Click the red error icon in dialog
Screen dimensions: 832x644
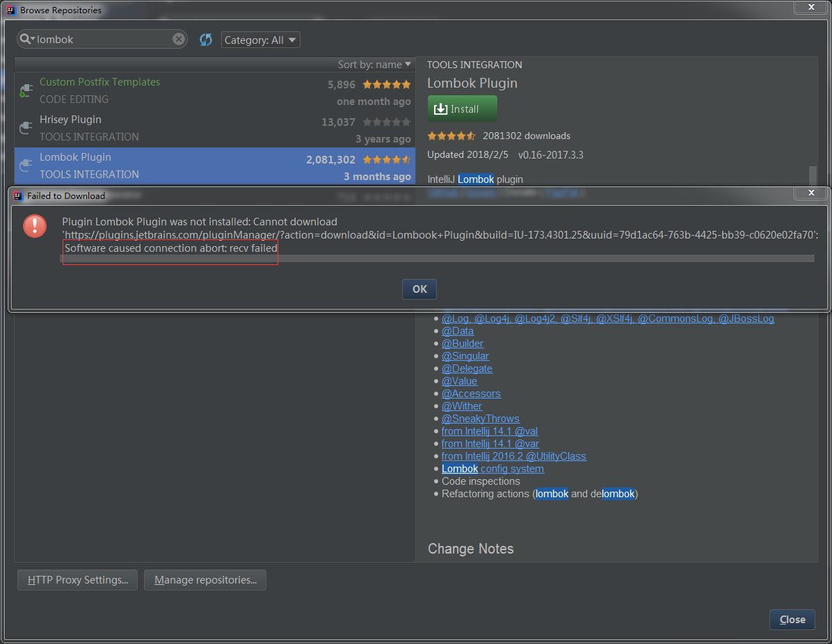35,225
